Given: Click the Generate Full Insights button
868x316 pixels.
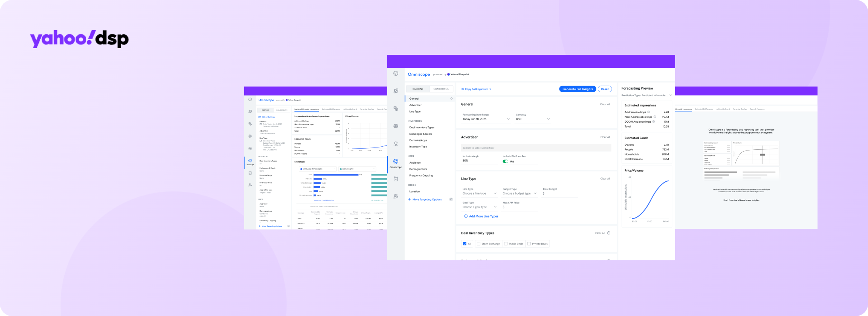Looking at the screenshot, I should click(577, 89).
